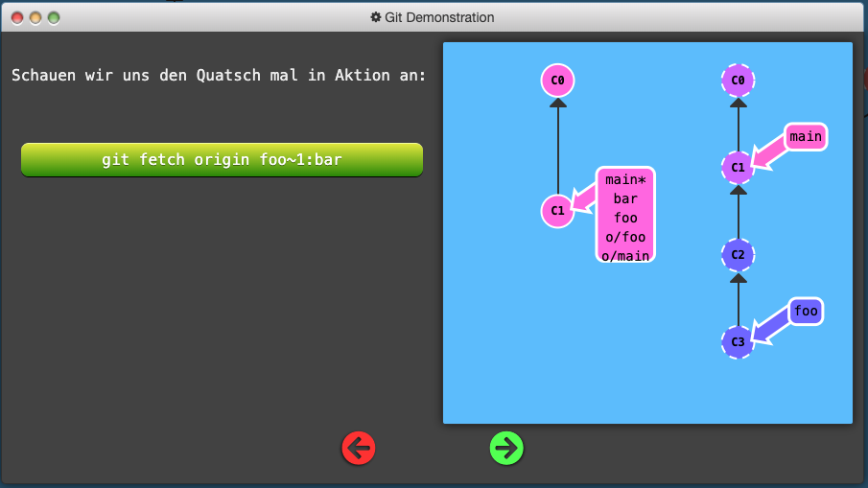Click the o/main entry in local label
This screenshot has width=868, height=488.
pos(625,255)
